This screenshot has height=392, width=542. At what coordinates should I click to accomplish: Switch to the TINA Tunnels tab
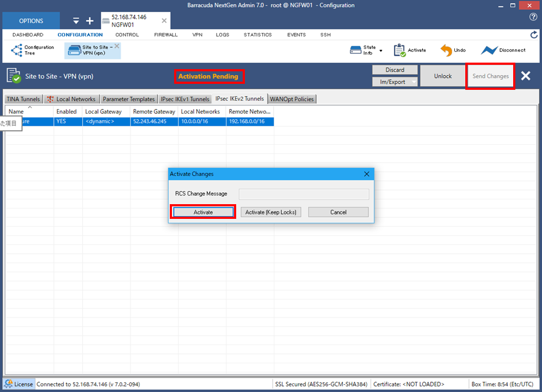[23, 99]
